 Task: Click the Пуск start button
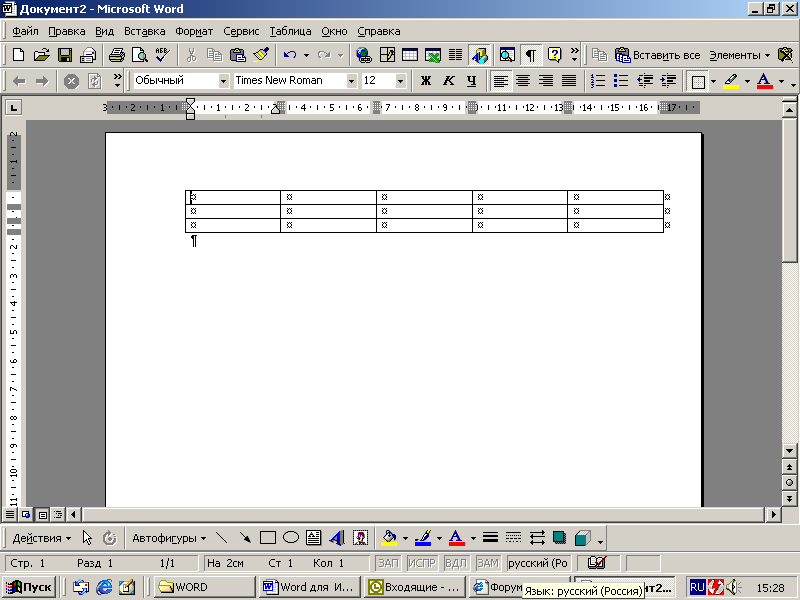(x=30, y=587)
